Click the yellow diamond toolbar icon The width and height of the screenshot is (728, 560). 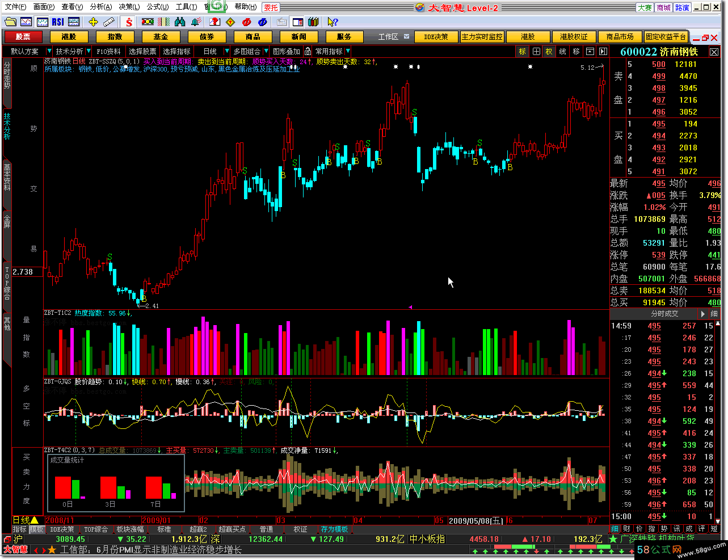point(230,22)
